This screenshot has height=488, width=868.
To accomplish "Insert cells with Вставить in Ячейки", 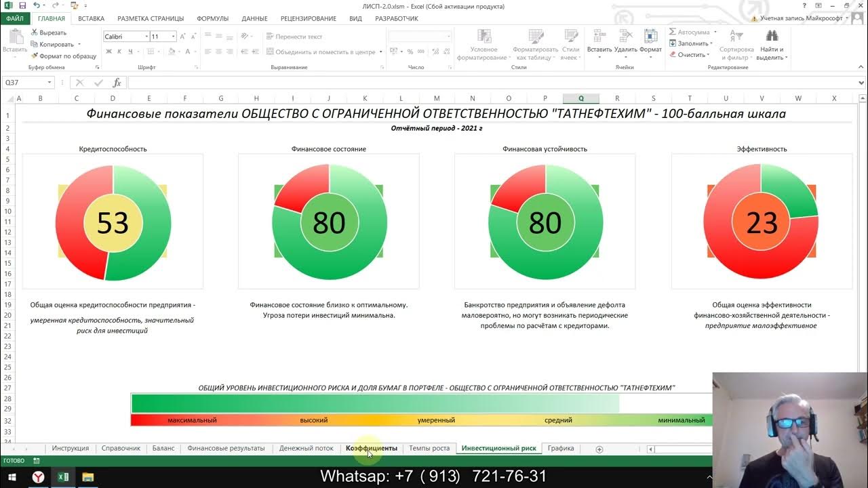I will [599, 45].
